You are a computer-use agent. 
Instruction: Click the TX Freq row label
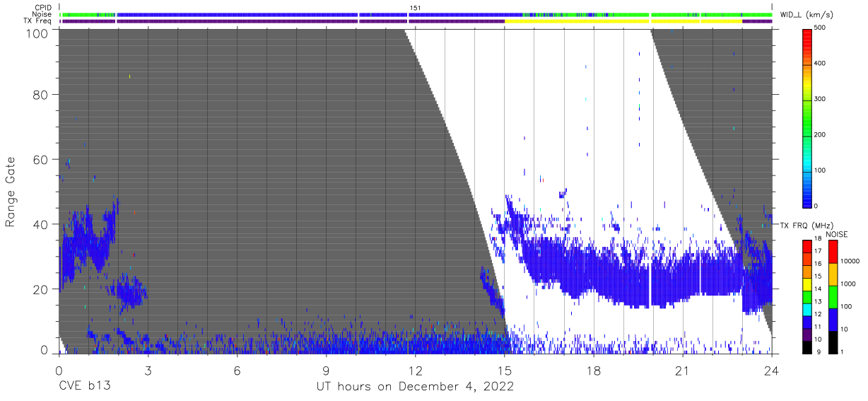[37, 21]
